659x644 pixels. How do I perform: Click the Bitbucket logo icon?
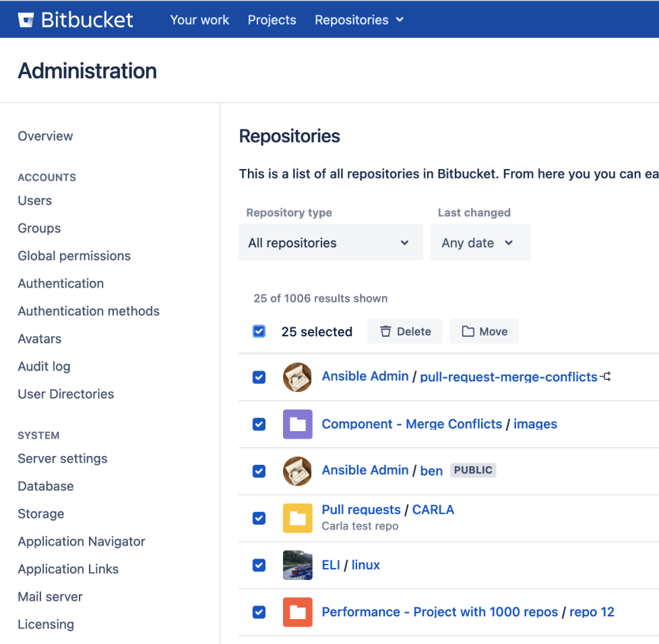(x=26, y=20)
